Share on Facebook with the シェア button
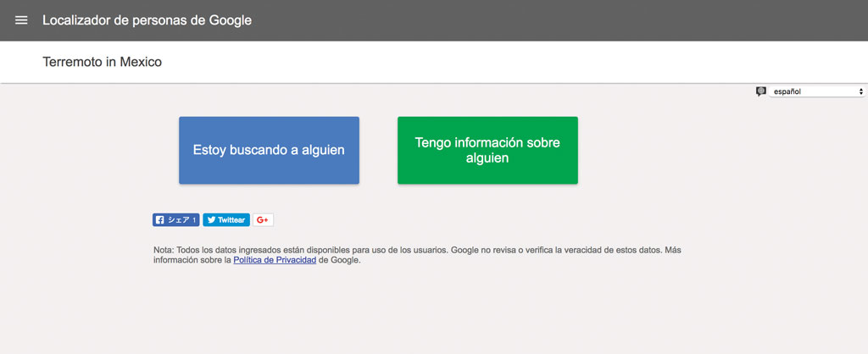The width and height of the screenshot is (868, 354). coord(176,220)
